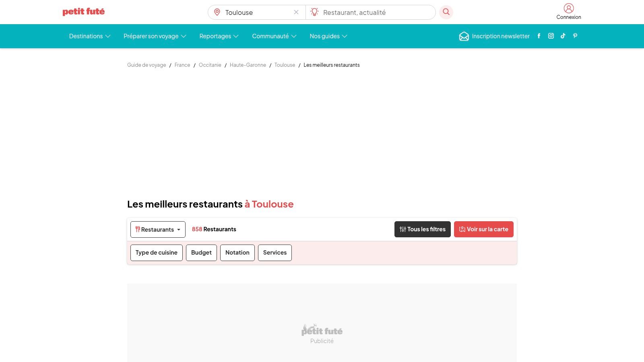The image size is (644, 362).
Task: Click the newsletter envelope icon
Action: click(464, 36)
